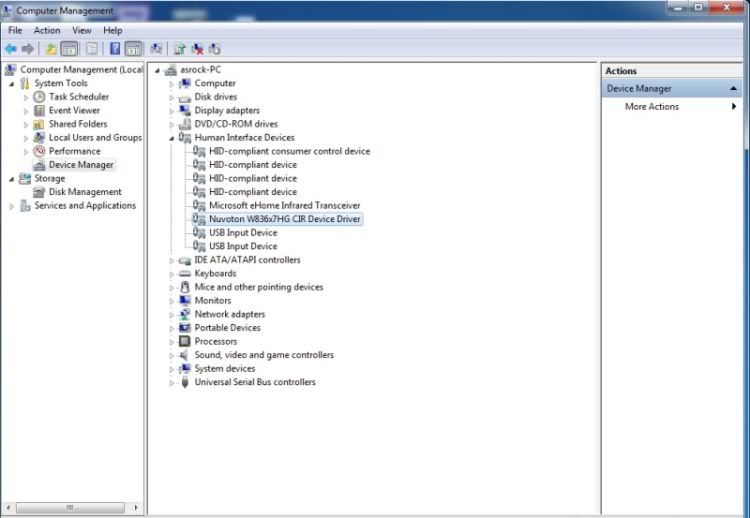Screen dimensions: 750x518
Task: Click the Portable Devices icon
Action: tap(185, 328)
